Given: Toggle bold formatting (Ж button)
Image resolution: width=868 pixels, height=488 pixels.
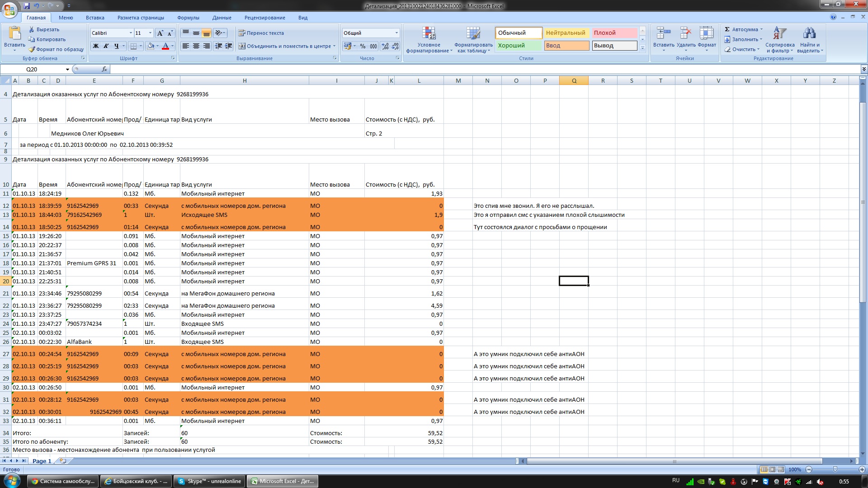Looking at the screenshot, I should coord(95,46).
